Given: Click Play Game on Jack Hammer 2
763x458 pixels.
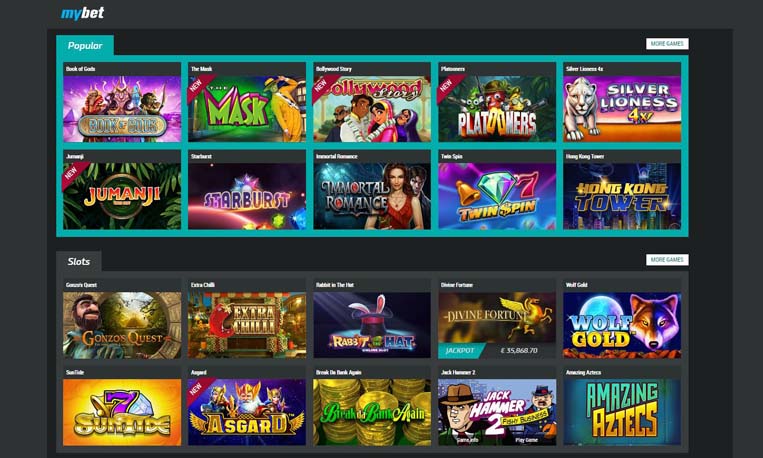Looking at the screenshot, I should point(527,440).
